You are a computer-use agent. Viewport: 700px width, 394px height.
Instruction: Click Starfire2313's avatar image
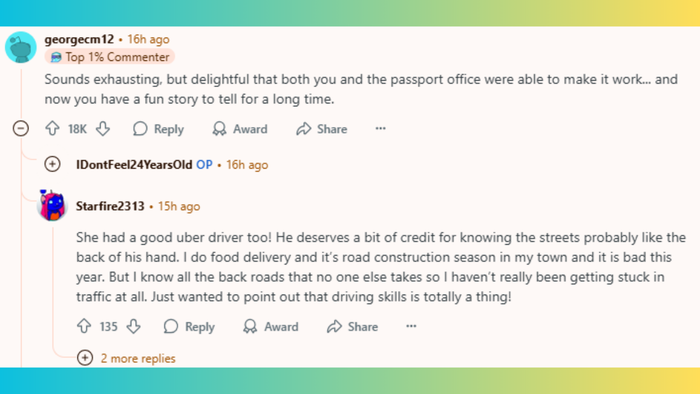pos(53,205)
